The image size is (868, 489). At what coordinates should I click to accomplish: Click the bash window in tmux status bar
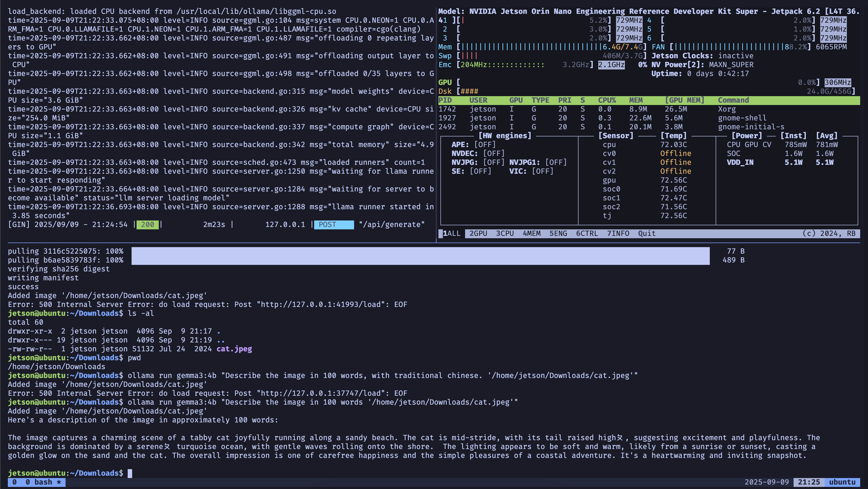point(43,482)
